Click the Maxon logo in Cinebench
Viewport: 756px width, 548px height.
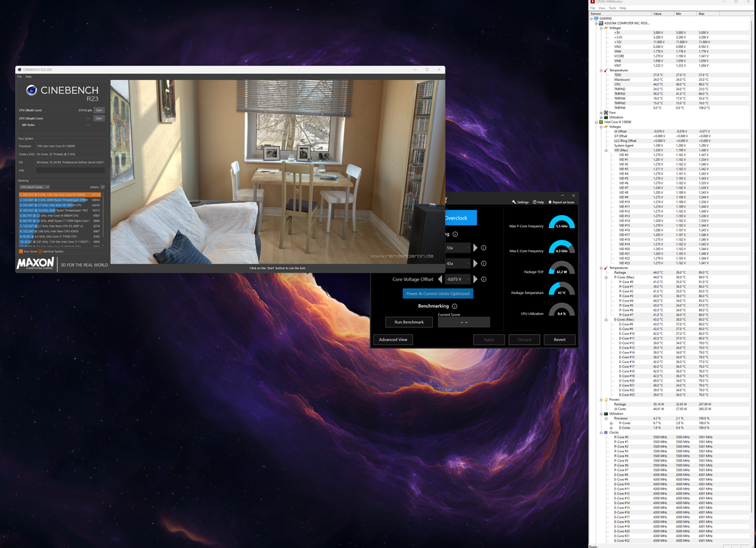pyautogui.click(x=36, y=264)
